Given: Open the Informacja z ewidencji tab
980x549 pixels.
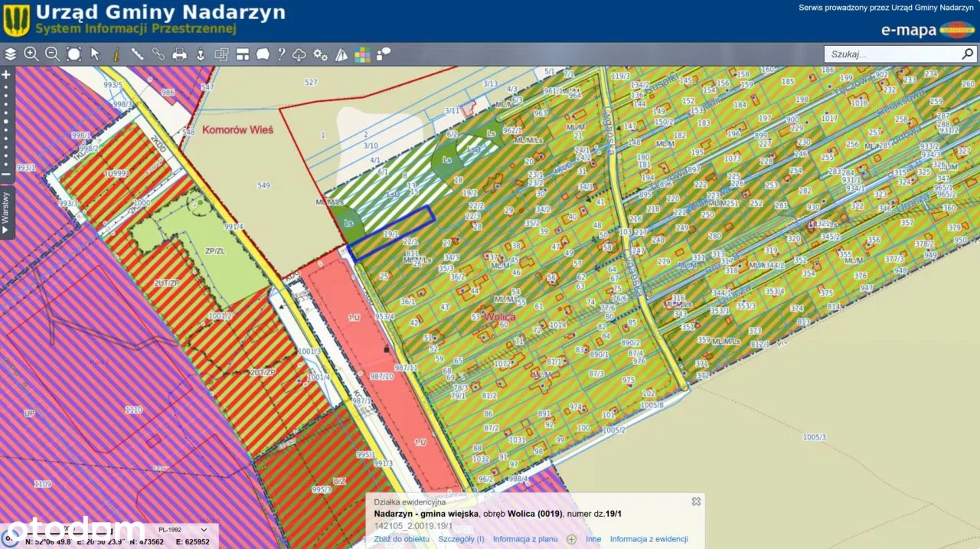Looking at the screenshot, I should (648, 539).
